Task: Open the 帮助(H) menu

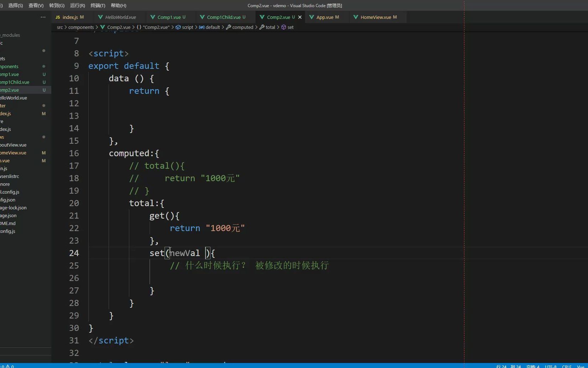Action: [119, 5]
